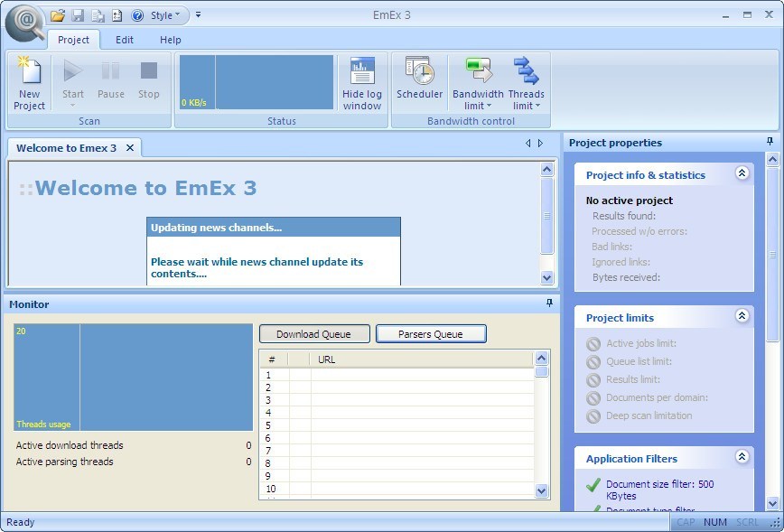Click the tab scroll right arrow
Viewport: 784px width, 532px height.
tap(540, 144)
